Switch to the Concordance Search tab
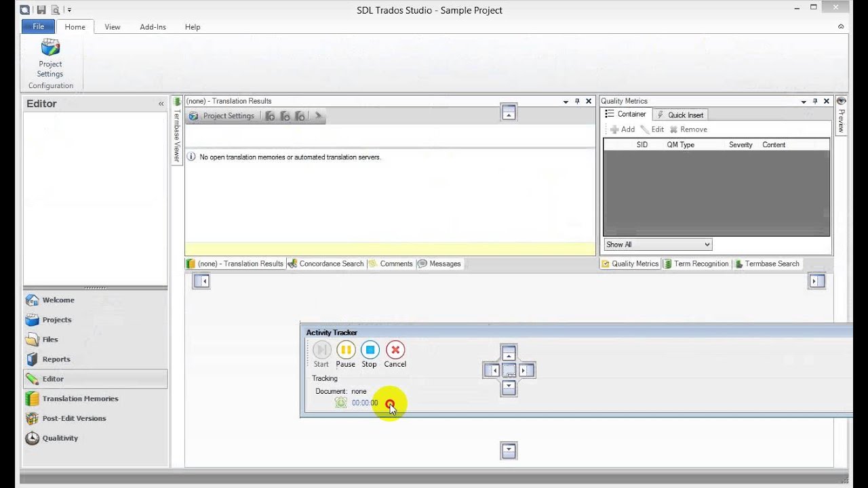 pyautogui.click(x=326, y=264)
